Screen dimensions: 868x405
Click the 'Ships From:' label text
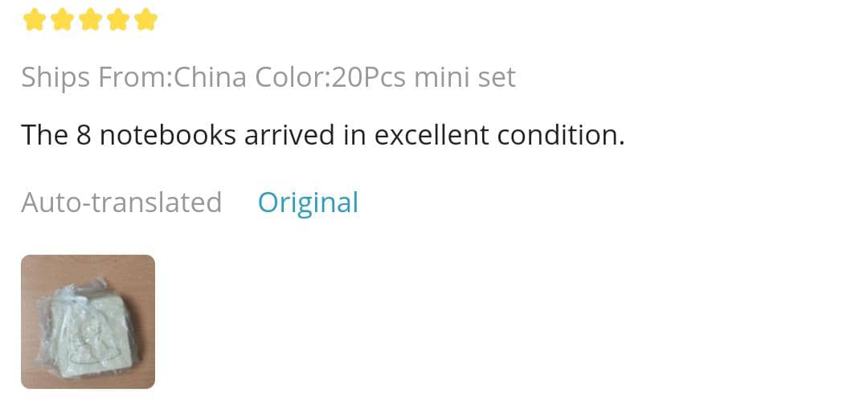[96, 78]
